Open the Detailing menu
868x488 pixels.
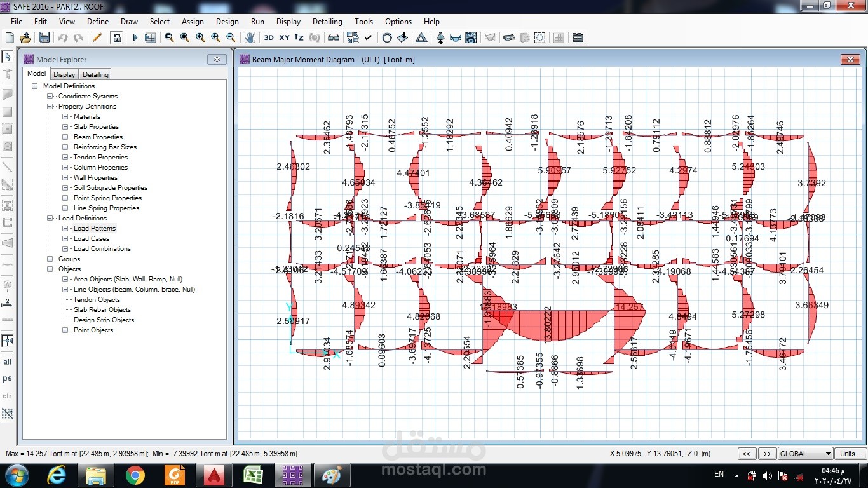pyautogui.click(x=327, y=21)
